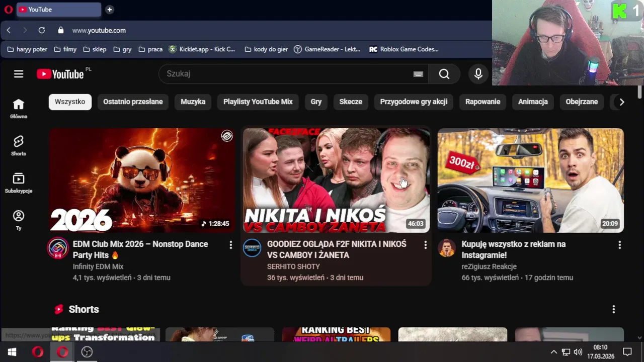Open more options for GOODIEZ OGLĄDA F2F video
Viewport: 644px width, 362px height.
pos(425,245)
